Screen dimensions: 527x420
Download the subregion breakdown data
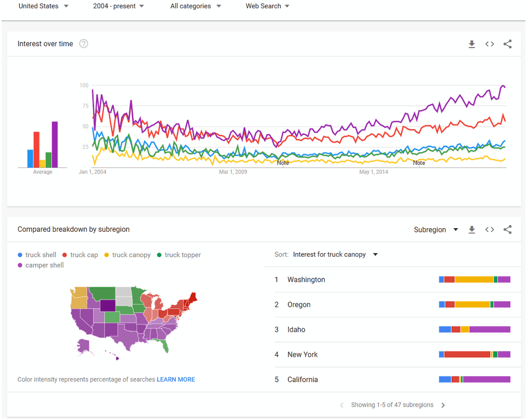471,230
